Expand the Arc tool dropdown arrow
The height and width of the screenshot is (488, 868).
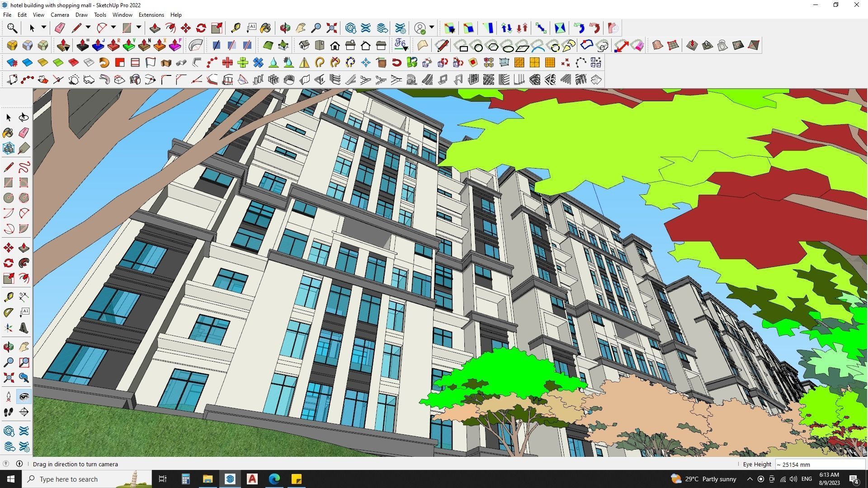tap(113, 28)
